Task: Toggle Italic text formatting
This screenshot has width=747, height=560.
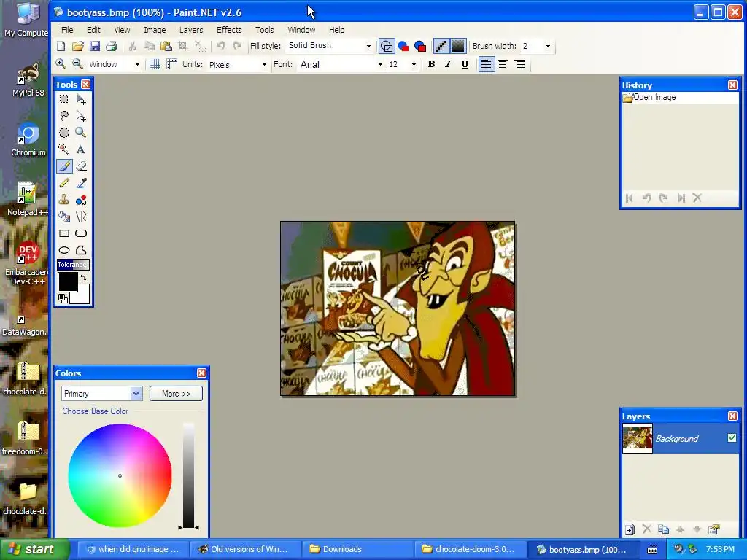Action: 448,64
